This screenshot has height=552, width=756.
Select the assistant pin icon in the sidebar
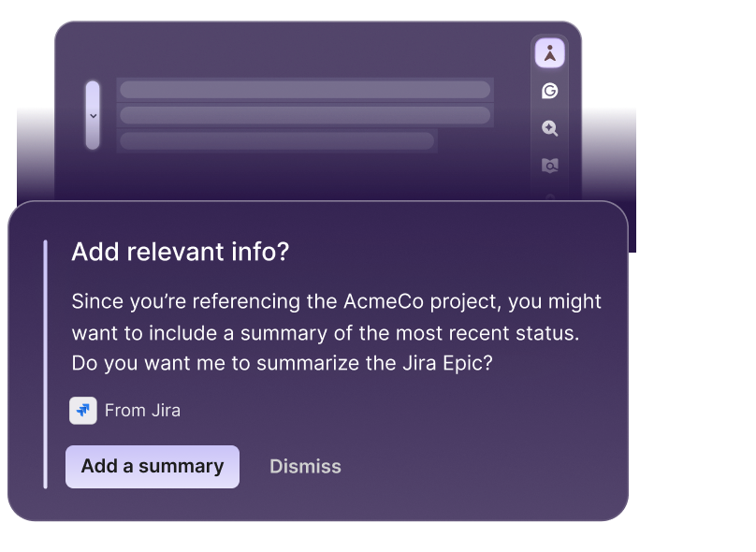pos(550,53)
